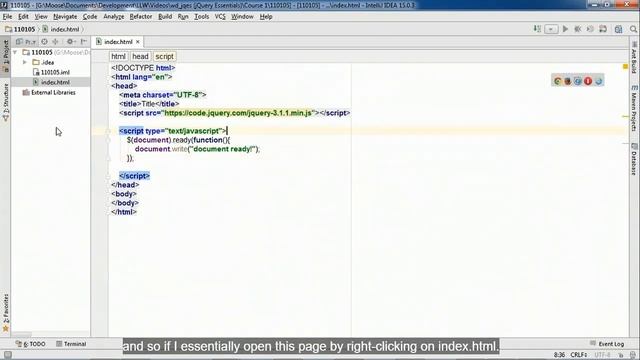Open the File menu
Image resolution: width=640 pixels, height=360 pixels.
click(x=7, y=17)
